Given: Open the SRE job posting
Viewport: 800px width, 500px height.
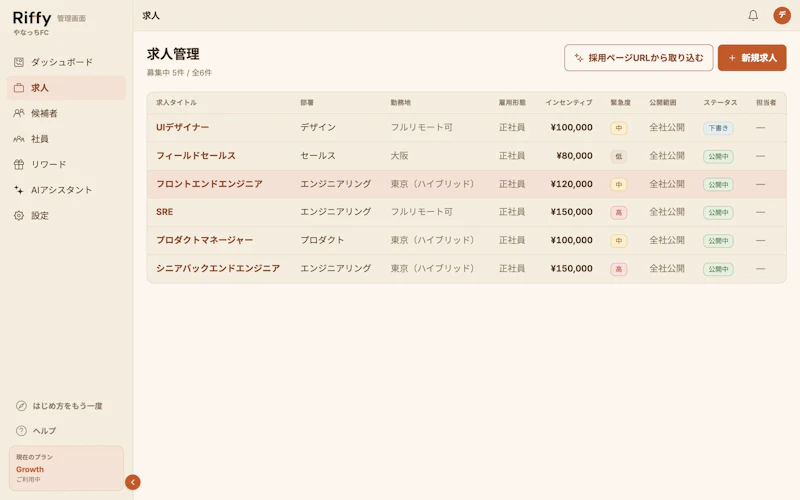Looking at the screenshot, I should [164, 212].
